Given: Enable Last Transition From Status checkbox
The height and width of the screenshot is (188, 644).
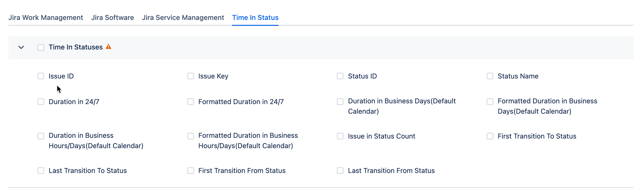Looking at the screenshot, I should pyautogui.click(x=340, y=171).
